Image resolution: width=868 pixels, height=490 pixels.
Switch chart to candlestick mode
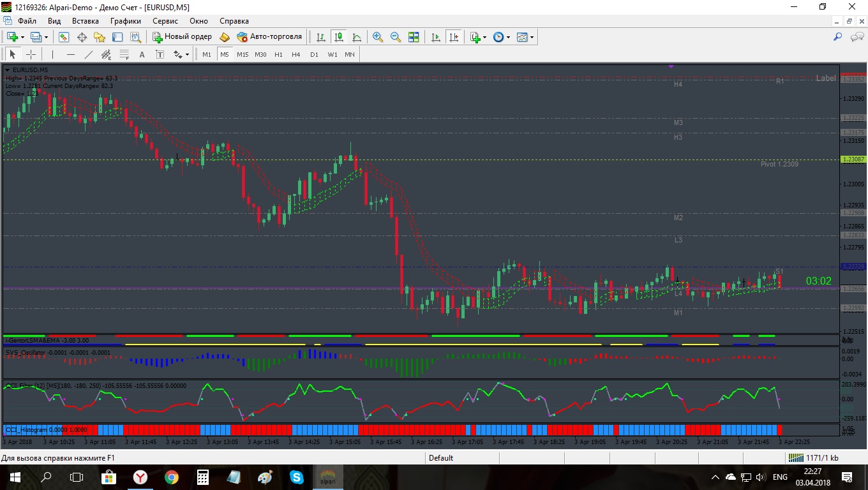point(338,37)
